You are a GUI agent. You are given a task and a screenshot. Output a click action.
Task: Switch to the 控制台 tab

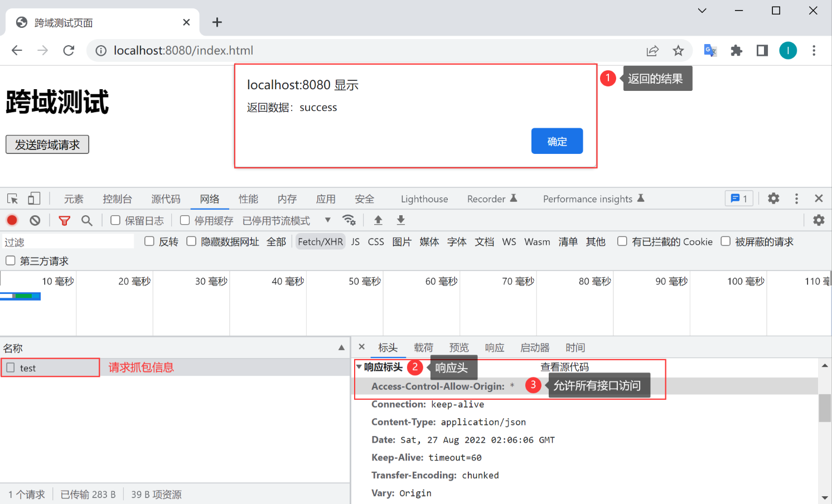pyautogui.click(x=117, y=199)
